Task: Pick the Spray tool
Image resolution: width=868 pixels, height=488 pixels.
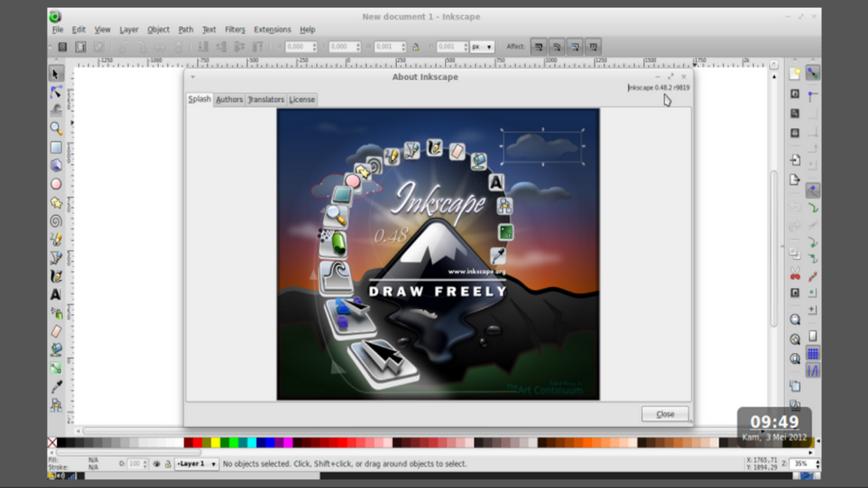Action: pos(56,313)
